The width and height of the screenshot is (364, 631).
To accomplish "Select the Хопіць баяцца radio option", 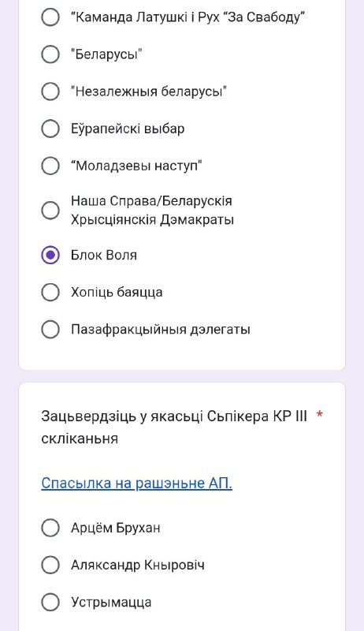I will click(50, 292).
